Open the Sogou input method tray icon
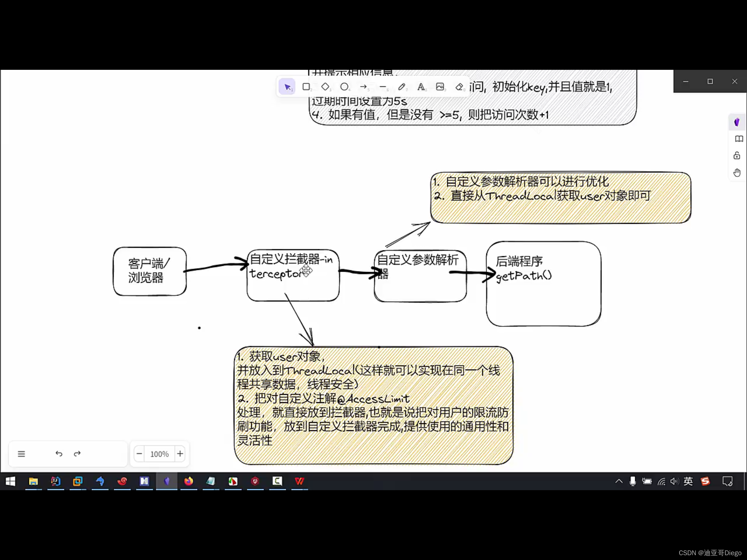Image resolution: width=747 pixels, height=560 pixels. tap(705, 481)
